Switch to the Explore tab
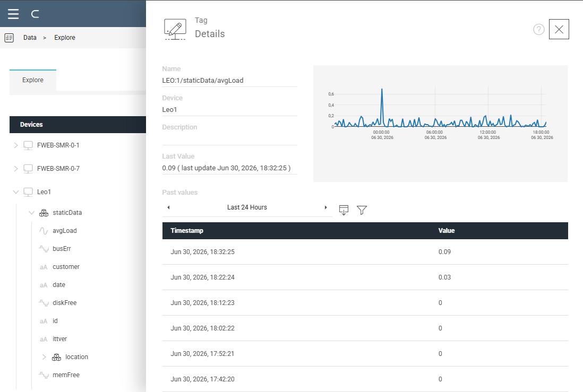Image resolution: width=583 pixels, height=392 pixels. pyautogui.click(x=33, y=80)
